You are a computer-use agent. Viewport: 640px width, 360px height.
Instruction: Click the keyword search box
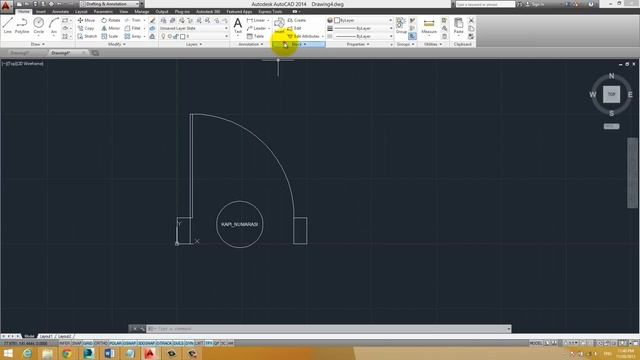point(485,4)
